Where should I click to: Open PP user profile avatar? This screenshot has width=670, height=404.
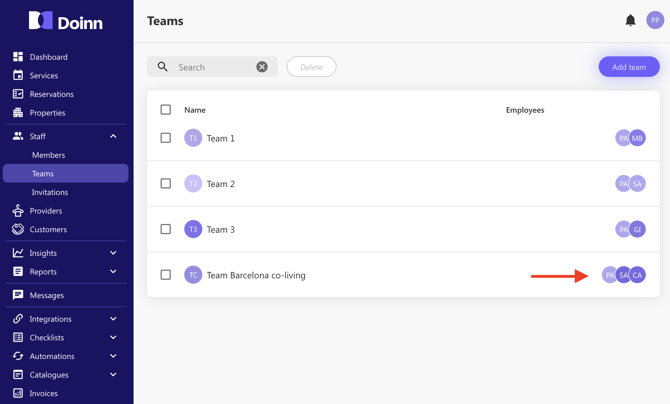tap(655, 20)
